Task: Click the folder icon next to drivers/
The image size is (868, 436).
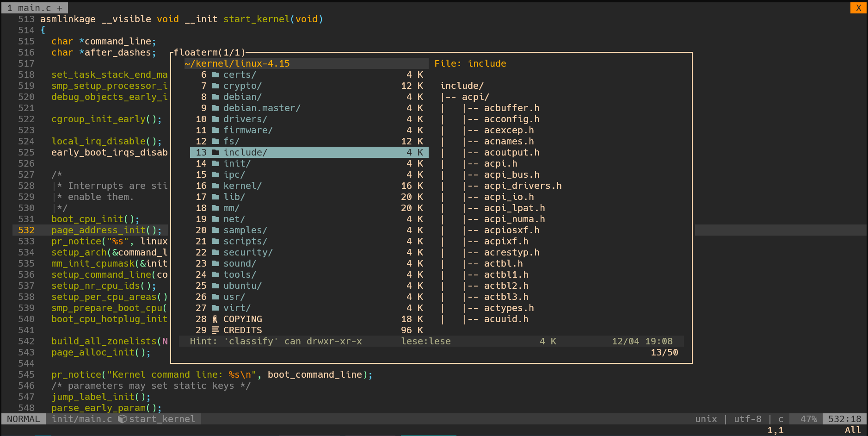Action: pos(215,119)
